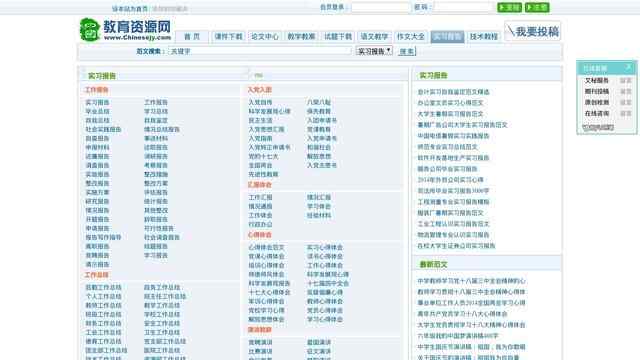Open the 社会调查报告 link
This screenshot has width=640, height=360.
click(x=162, y=237)
